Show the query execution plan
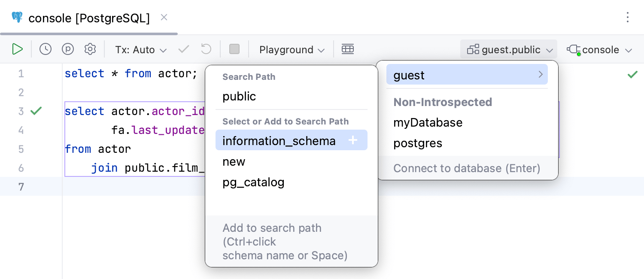This screenshot has height=279, width=644. (67, 49)
